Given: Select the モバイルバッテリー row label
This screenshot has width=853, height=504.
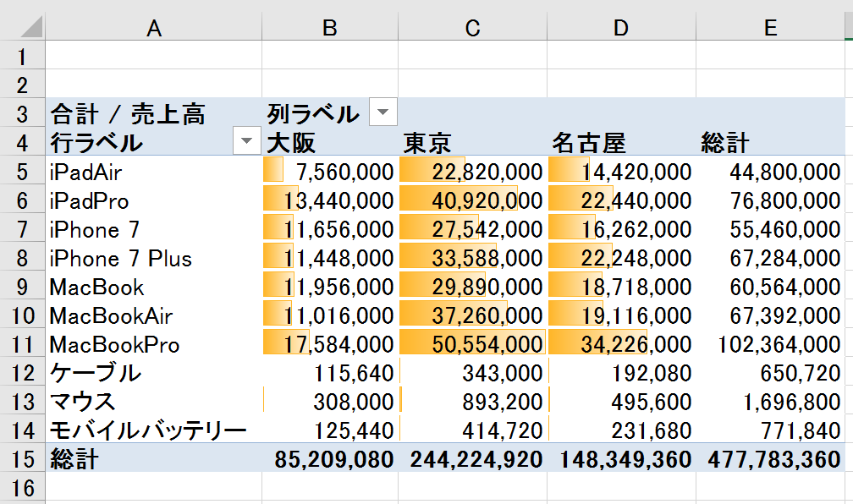Looking at the screenshot, I should click(x=154, y=430).
